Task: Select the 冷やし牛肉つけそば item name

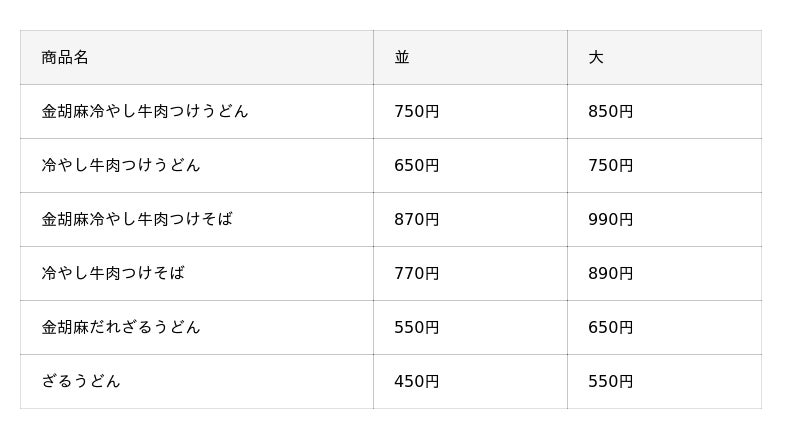Action: 113,274
